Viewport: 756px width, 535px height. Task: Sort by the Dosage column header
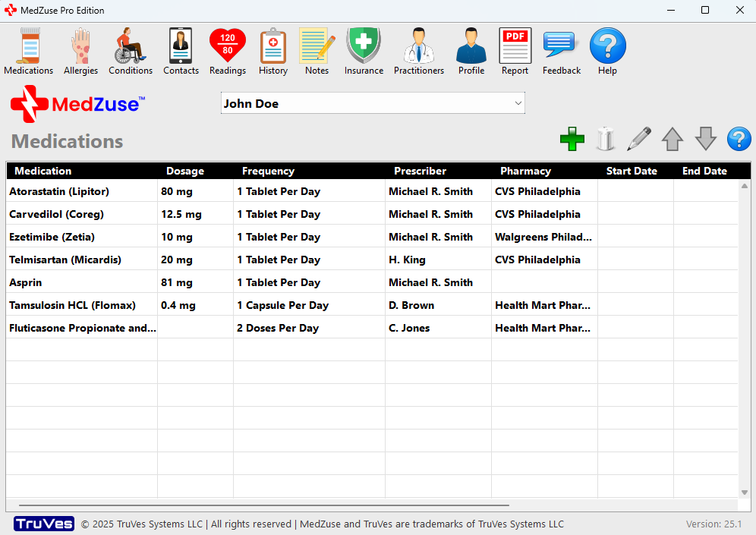coord(184,171)
